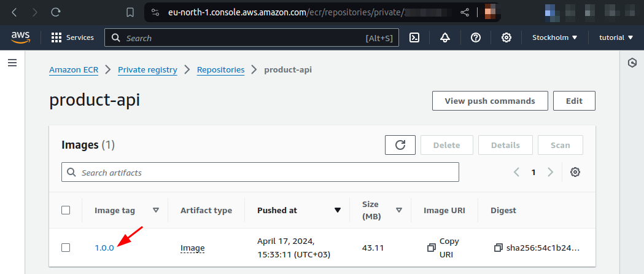
Task: Focus the Search artifacts field
Action: pyautogui.click(x=260, y=172)
